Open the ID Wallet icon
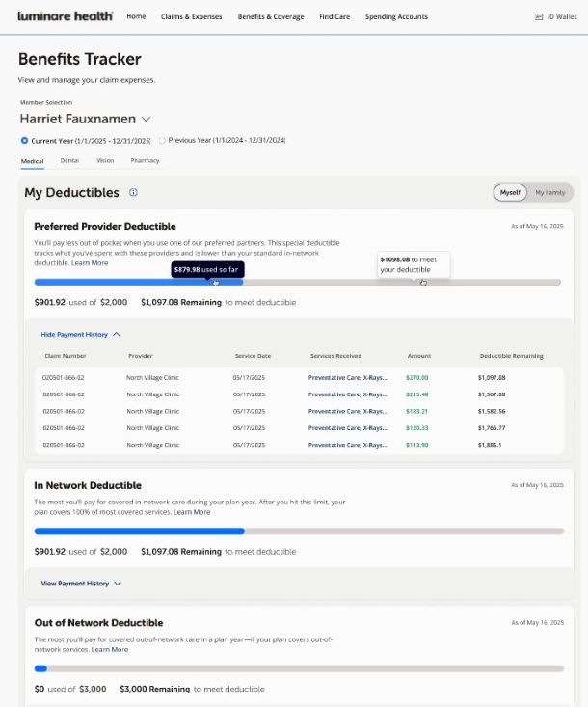Screen dimensions: 588x707 click(538, 17)
